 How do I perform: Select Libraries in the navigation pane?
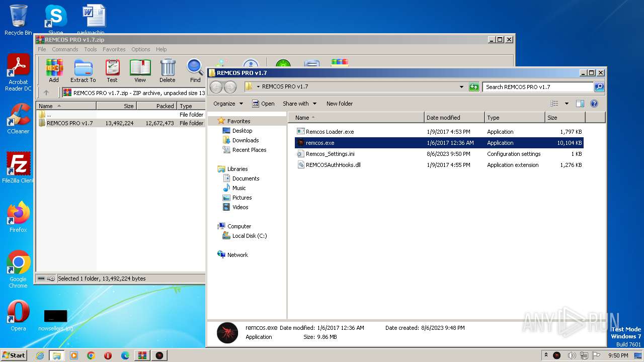tap(237, 169)
